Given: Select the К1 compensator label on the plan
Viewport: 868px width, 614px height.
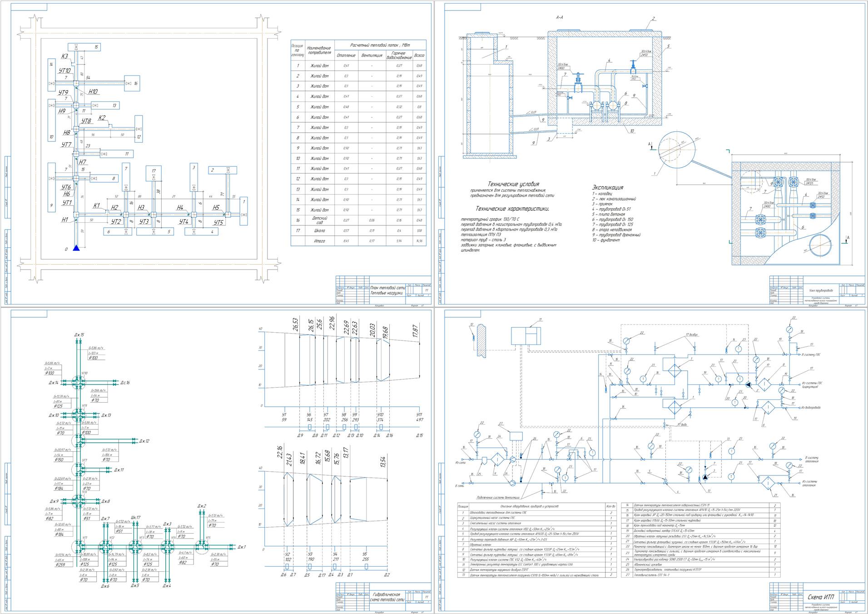Looking at the screenshot, I should pos(96,205).
